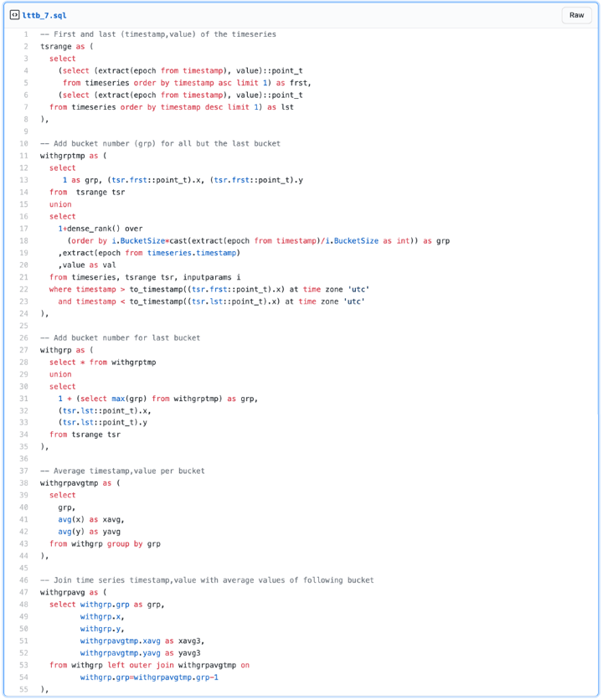
Task: Click 'tsrange as (' on line 2
Action: point(66,46)
